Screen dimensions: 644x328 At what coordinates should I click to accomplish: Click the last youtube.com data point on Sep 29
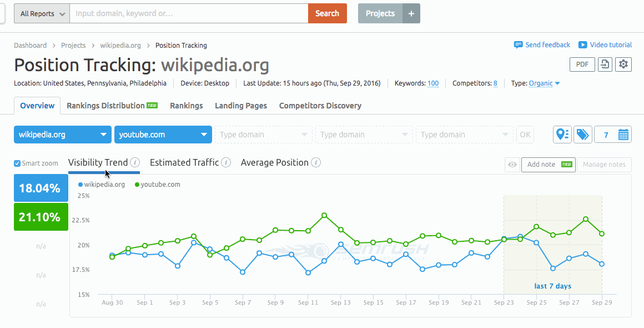point(602,234)
